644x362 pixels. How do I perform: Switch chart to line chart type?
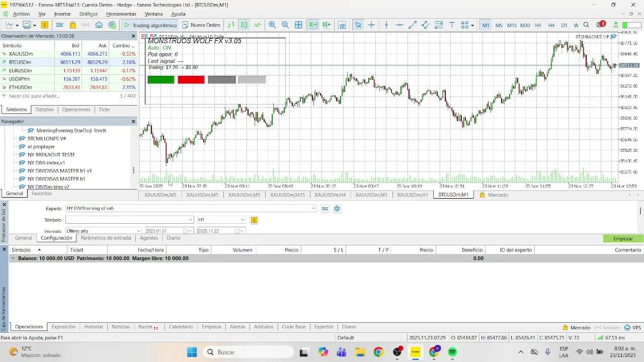pos(258,25)
